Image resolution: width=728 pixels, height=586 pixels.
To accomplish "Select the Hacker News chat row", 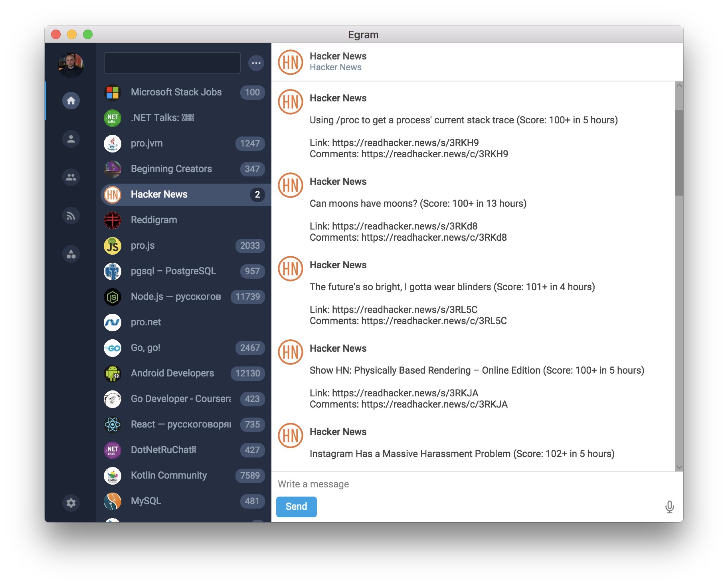I will 186,194.
